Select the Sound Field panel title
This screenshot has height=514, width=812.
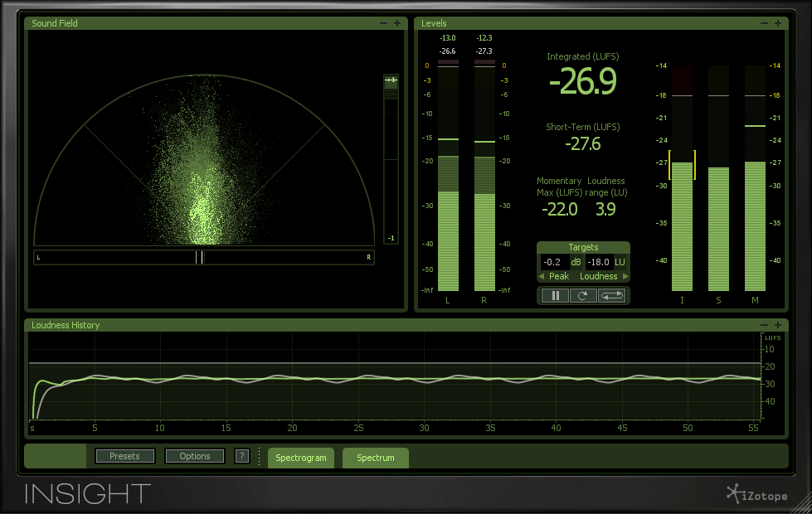pyautogui.click(x=54, y=23)
